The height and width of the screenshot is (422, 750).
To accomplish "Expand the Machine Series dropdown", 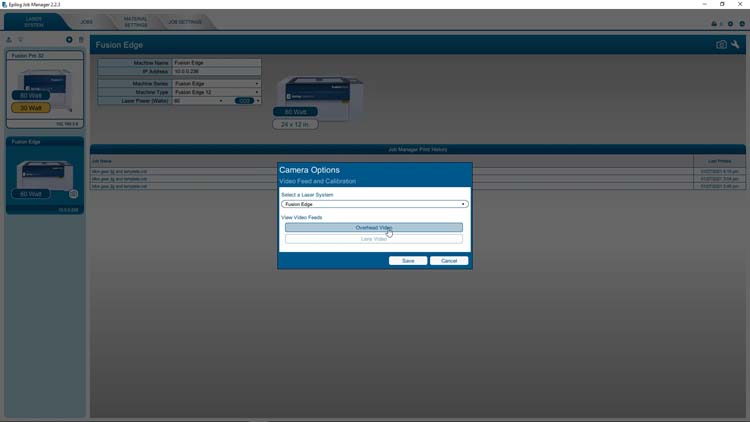I will click(216, 83).
